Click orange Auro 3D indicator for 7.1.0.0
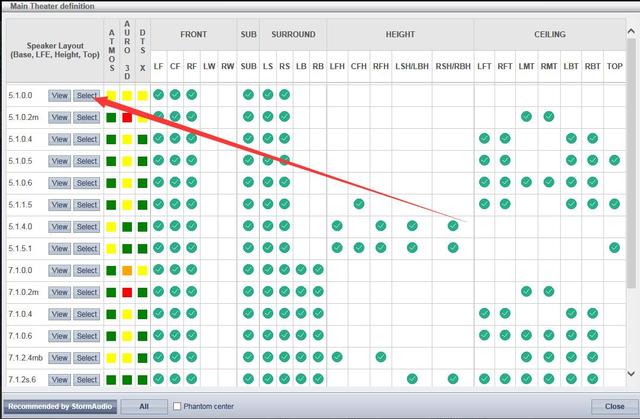The height and width of the screenshot is (419, 640). point(127,270)
